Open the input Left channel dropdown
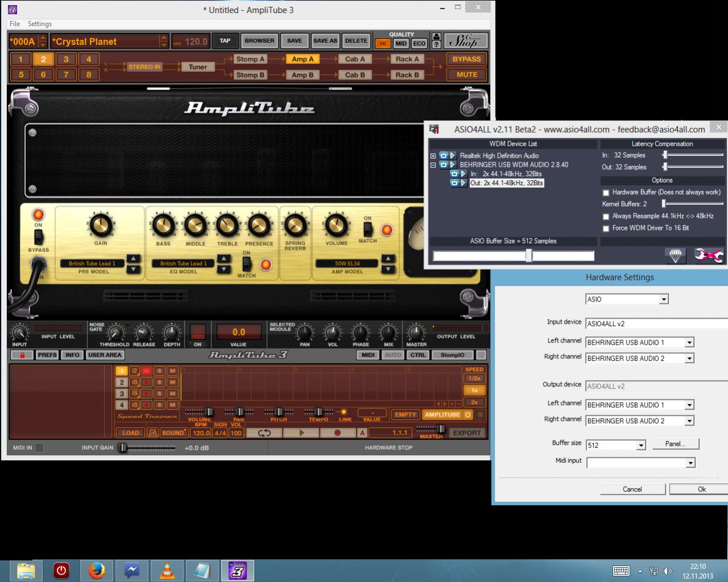The image size is (728, 582). coord(689,342)
